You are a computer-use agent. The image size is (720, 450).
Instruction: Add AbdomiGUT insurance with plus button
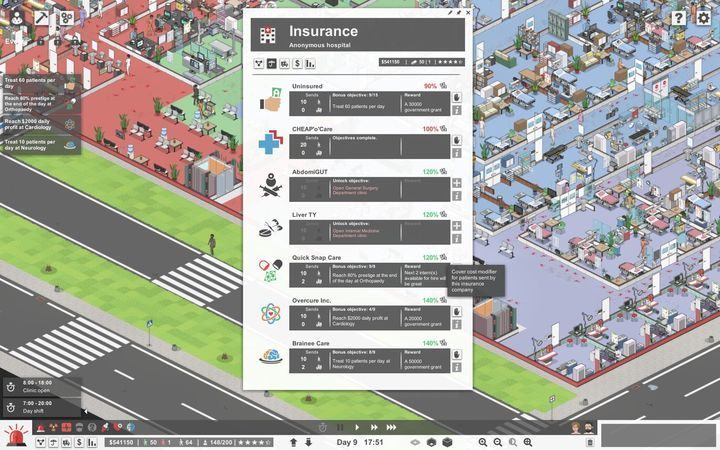pyautogui.click(x=456, y=183)
